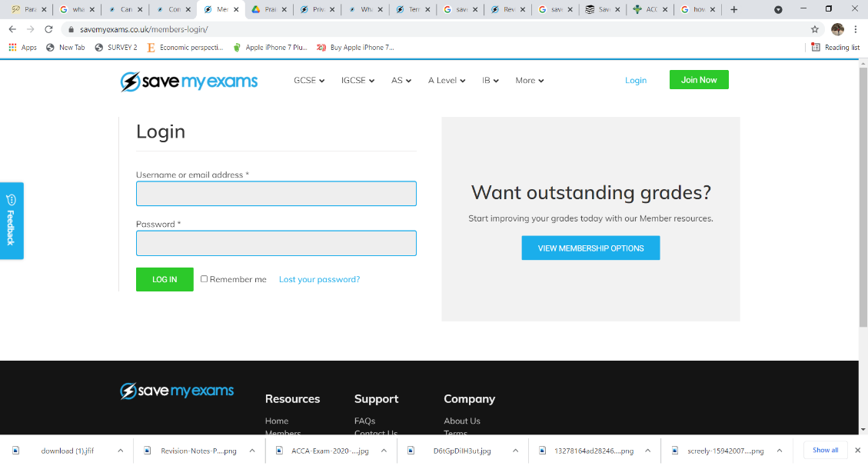This screenshot has width=868, height=466.
Task: Open the Buy Apple iPhone 7 bookmark
Action: coord(355,48)
